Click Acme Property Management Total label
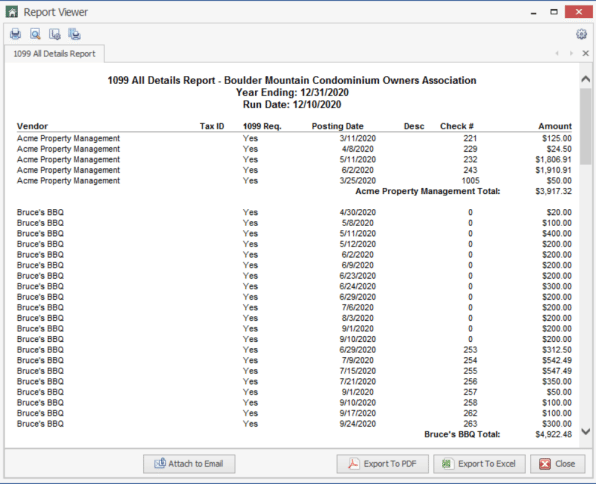 pyautogui.click(x=428, y=191)
